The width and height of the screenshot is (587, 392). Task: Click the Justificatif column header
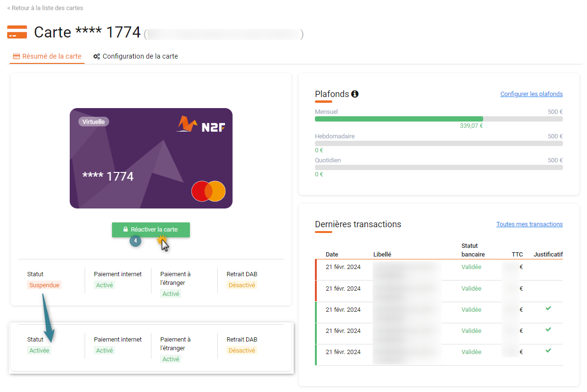point(548,255)
